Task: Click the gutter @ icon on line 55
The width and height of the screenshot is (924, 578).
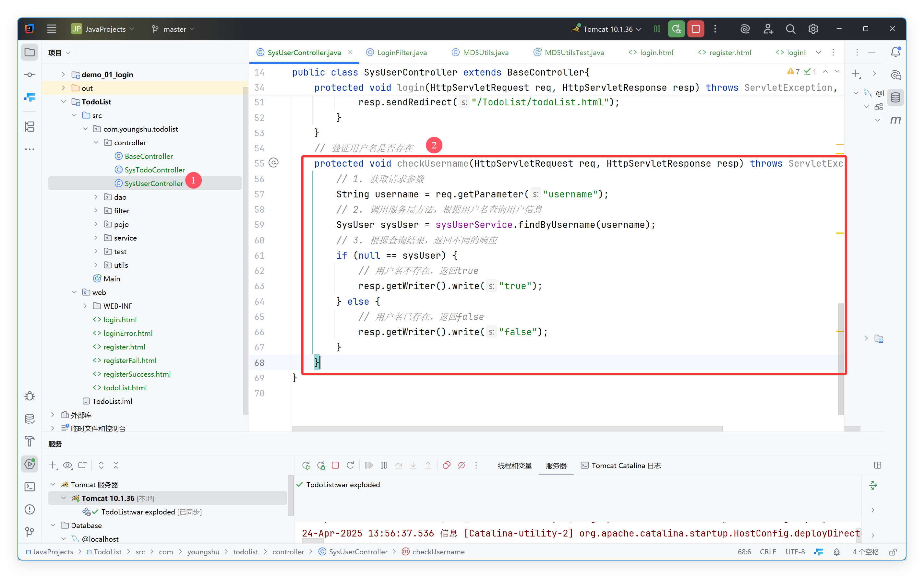Action: [273, 163]
